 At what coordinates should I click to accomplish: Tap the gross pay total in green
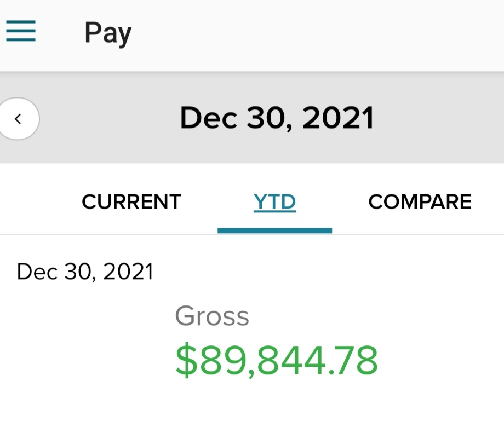click(x=277, y=360)
